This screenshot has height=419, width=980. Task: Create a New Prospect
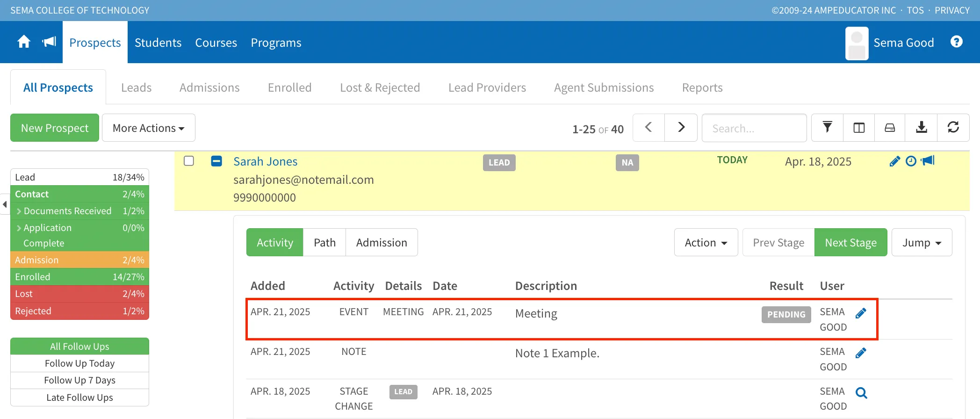(x=55, y=128)
